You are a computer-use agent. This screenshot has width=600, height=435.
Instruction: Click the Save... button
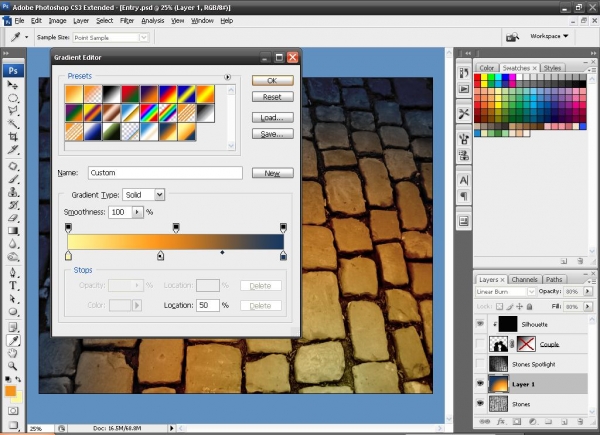[x=272, y=134]
